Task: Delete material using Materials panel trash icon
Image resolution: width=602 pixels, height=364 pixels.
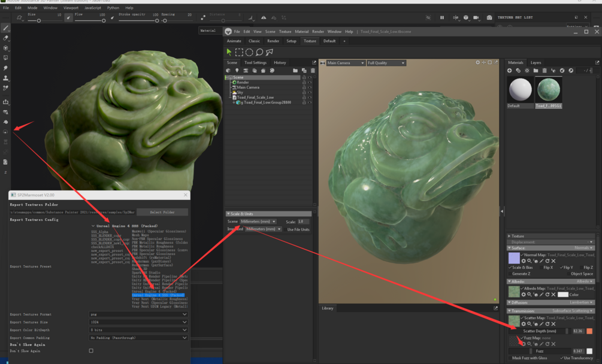Action: [544, 71]
